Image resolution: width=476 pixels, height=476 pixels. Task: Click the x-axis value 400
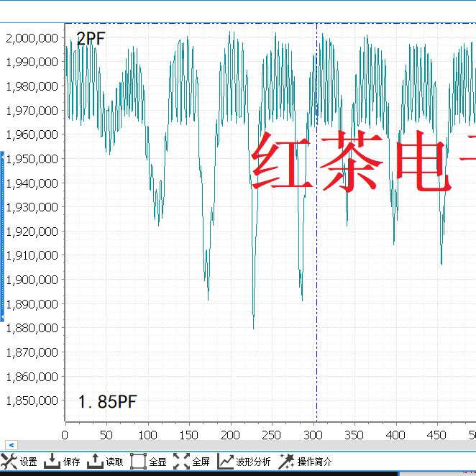395,435
